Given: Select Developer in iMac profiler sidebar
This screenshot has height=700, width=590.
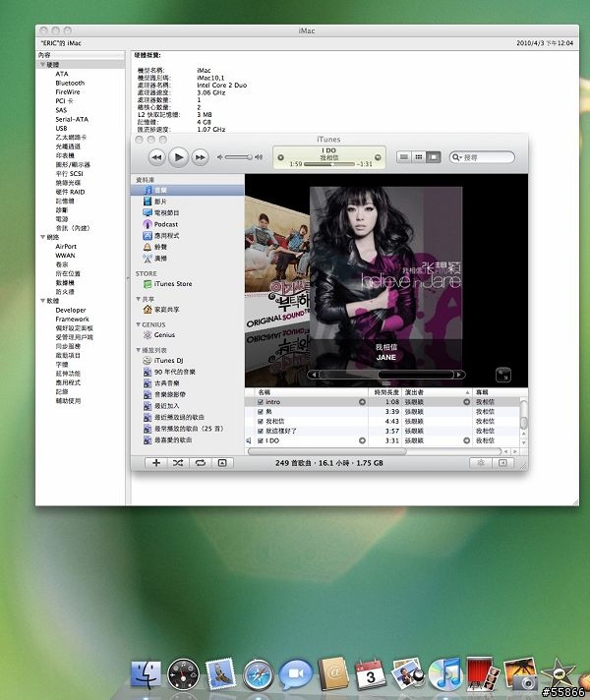Looking at the screenshot, I should point(71,310).
